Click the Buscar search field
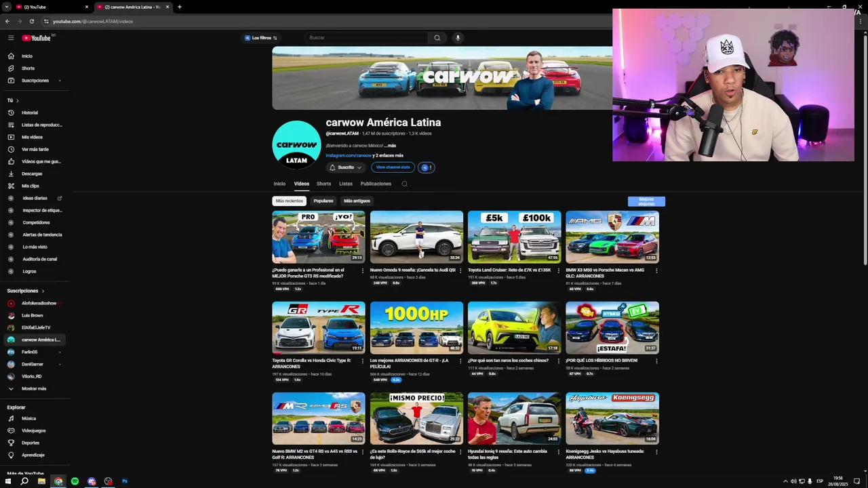Viewport: 868px width, 488px height. 366,38
